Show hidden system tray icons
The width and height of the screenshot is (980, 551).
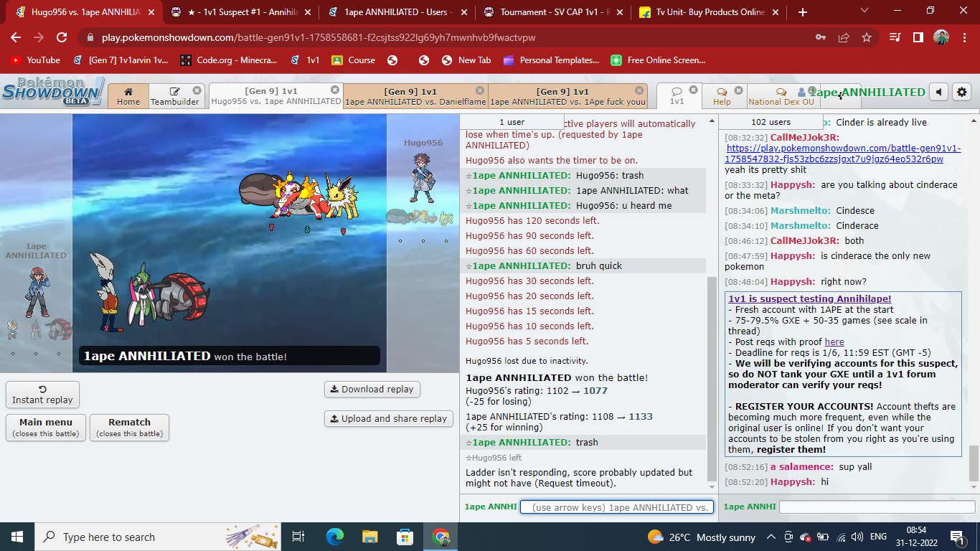[771, 537]
